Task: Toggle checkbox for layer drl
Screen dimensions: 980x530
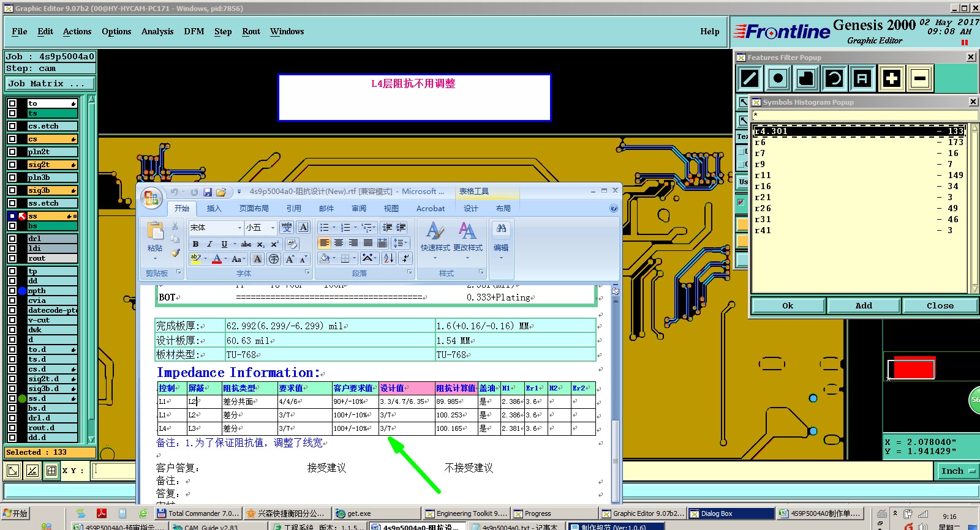Action: coord(12,239)
